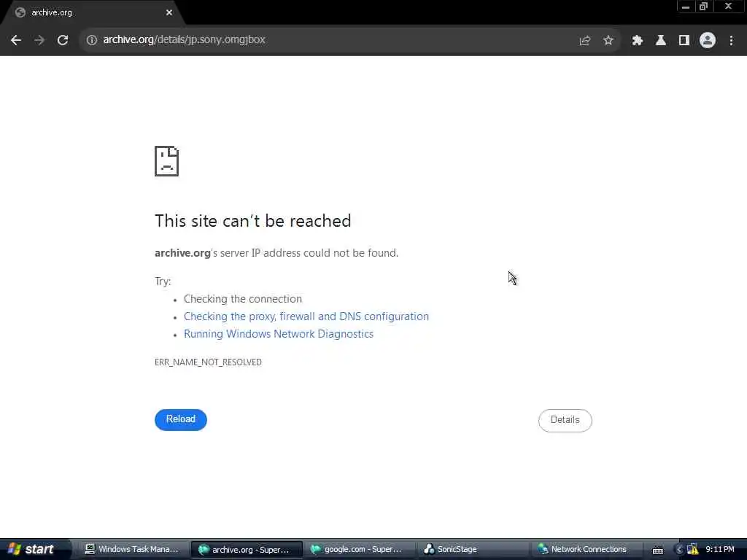Viewport: 747px width, 560px height.
Task: Run Windows Network Diagnostics link
Action: coord(279,334)
